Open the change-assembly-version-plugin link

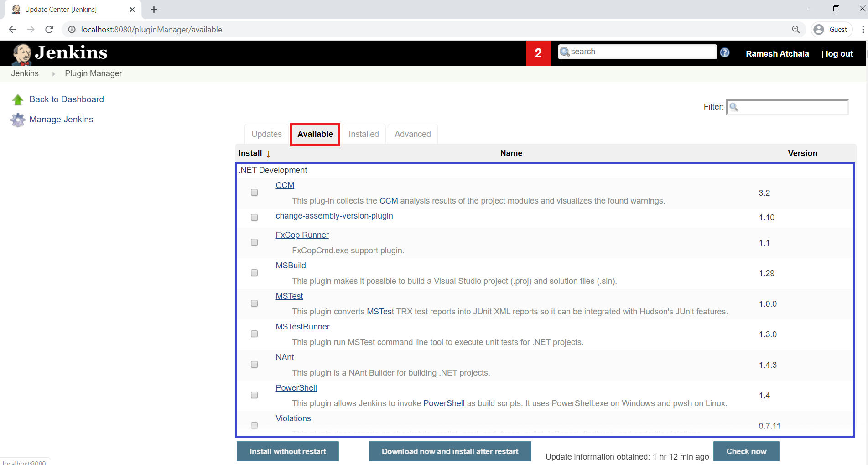(x=334, y=216)
